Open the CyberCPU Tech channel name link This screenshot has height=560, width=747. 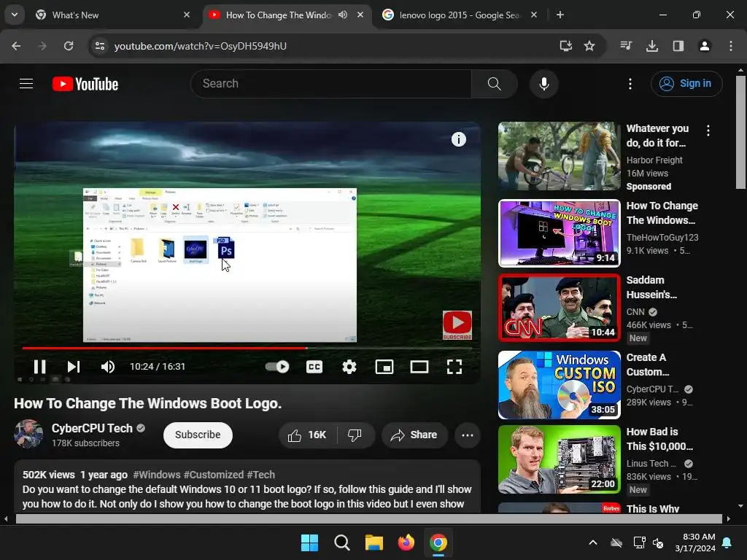pyautogui.click(x=92, y=428)
